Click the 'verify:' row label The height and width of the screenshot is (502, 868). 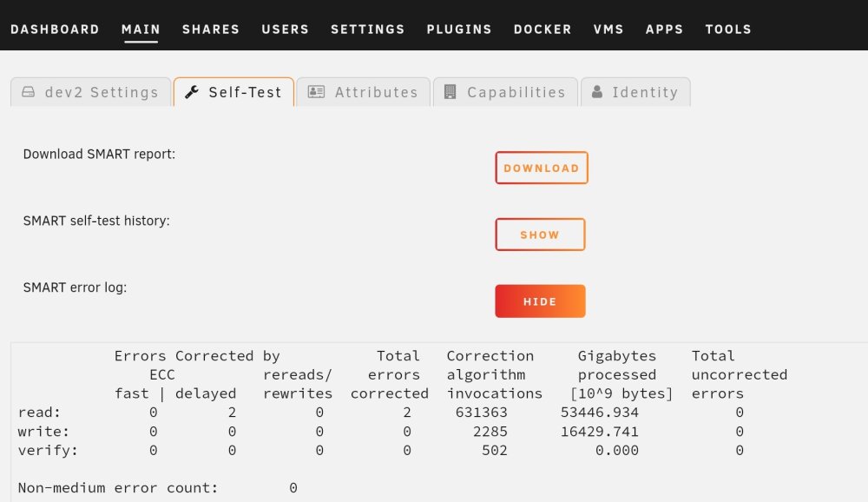coord(48,450)
